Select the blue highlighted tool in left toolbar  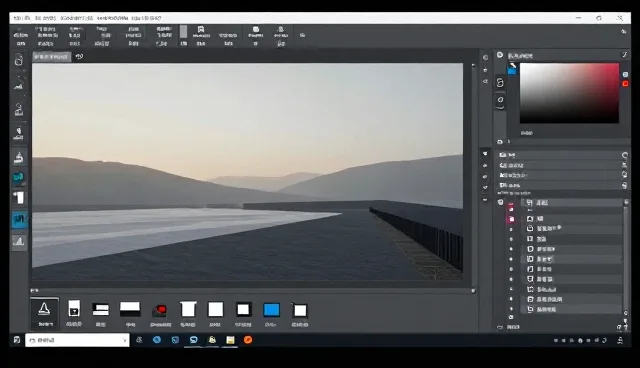[x=19, y=220]
